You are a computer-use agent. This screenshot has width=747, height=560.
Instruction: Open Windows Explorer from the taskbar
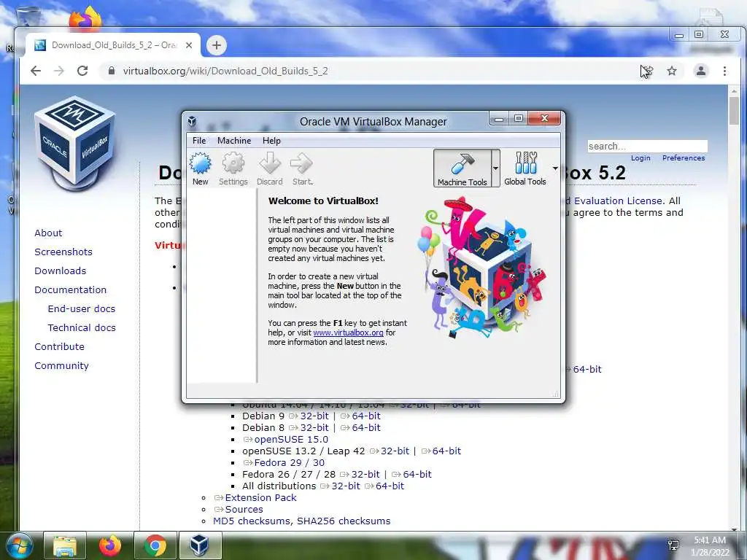(65, 545)
